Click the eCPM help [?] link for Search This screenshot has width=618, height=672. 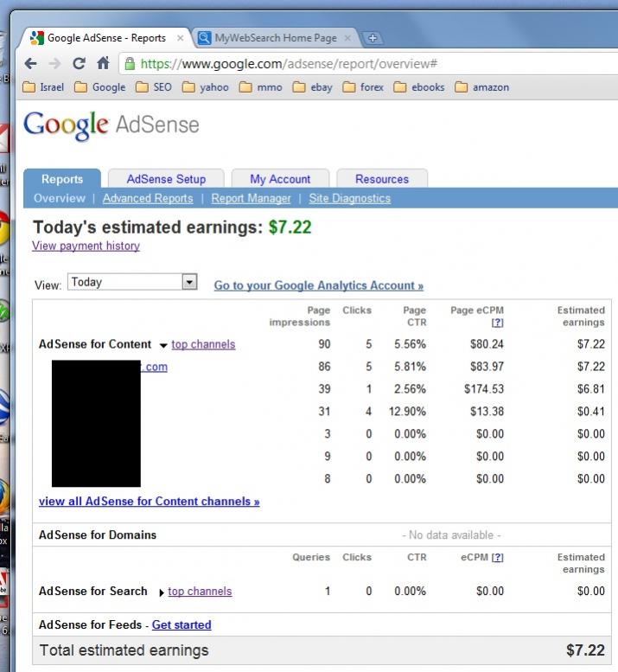point(497,558)
